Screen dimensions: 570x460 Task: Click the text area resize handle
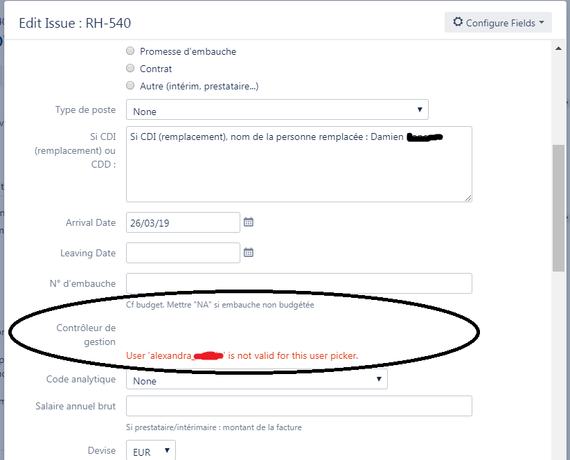click(x=468, y=198)
